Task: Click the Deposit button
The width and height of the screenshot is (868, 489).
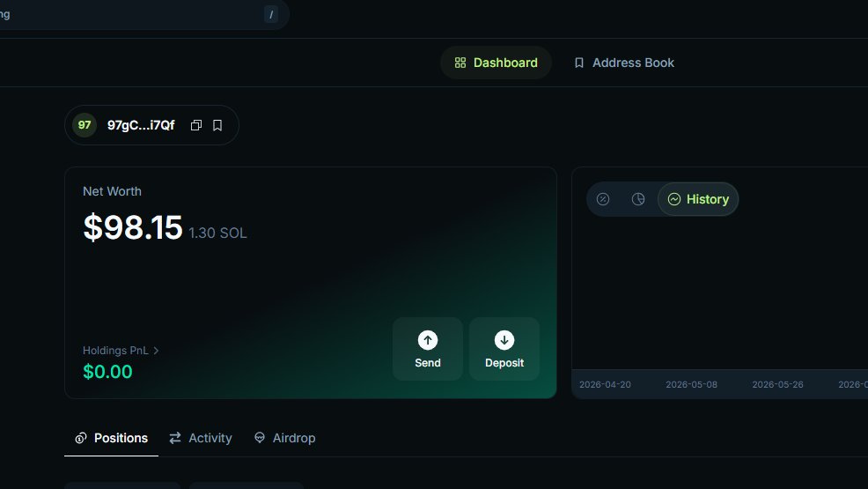Action: pyautogui.click(x=504, y=349)
